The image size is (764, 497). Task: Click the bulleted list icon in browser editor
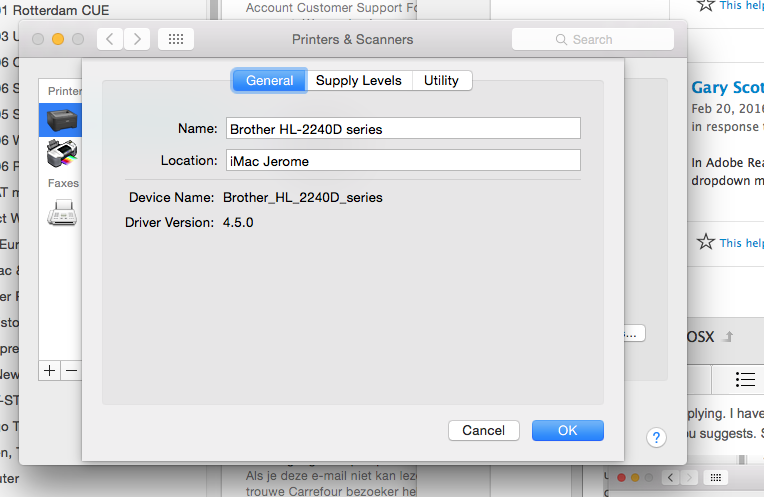745,379
